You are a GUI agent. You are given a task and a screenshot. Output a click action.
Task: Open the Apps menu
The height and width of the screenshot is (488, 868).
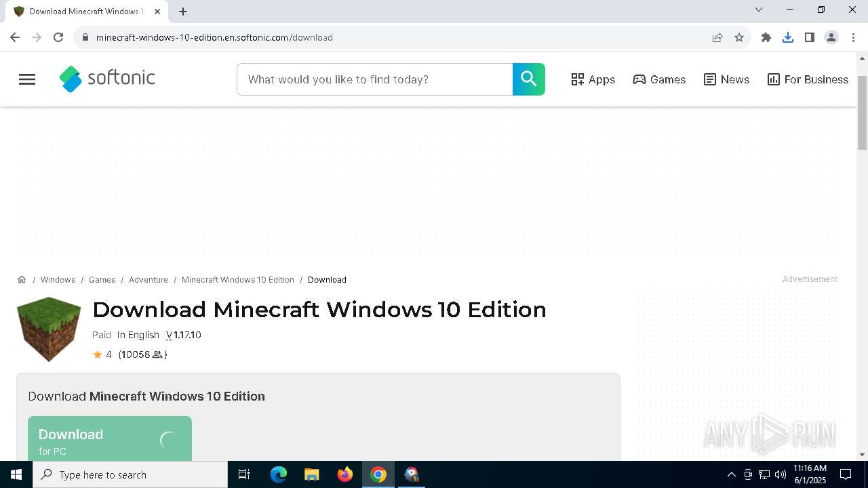(x=593, y=79)
